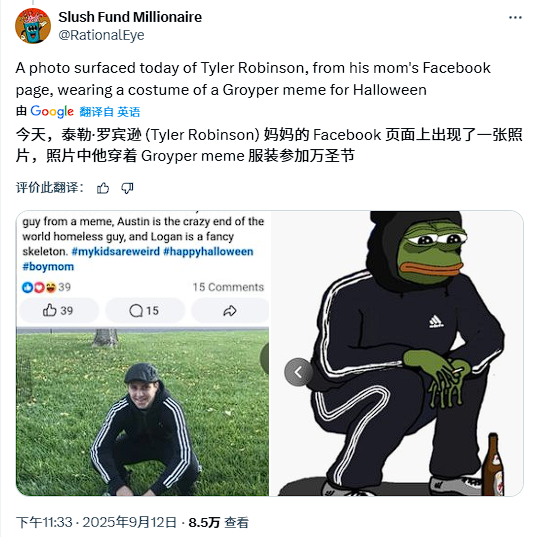Image resolution: width=534 pixels, height=537 pixels.
Task: Rate translation with thumbs up icon
Action: [103, 188]
